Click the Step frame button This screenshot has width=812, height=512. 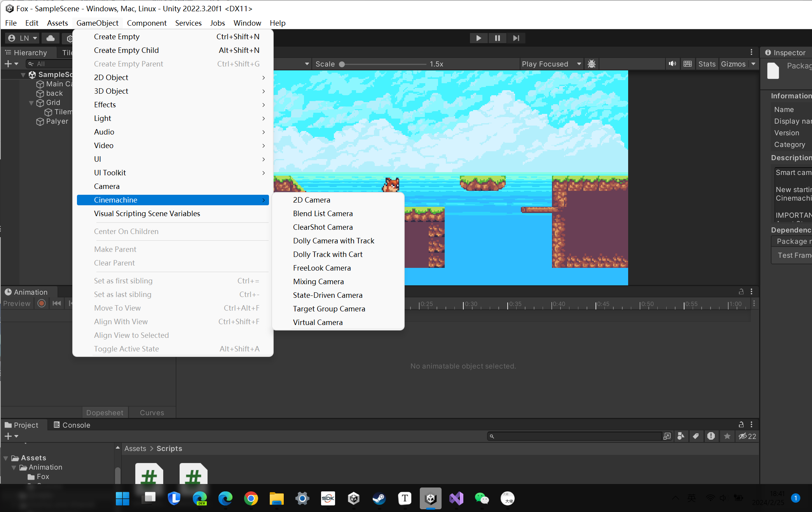(x=516, y=38)
